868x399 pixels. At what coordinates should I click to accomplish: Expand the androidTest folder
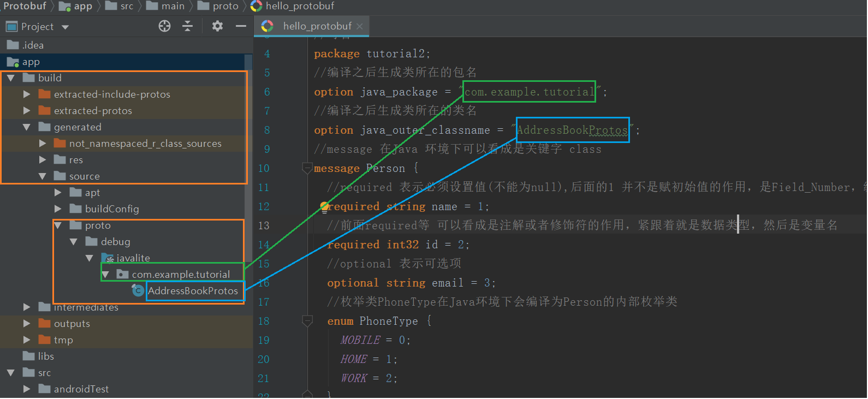[x=26, y=389]
